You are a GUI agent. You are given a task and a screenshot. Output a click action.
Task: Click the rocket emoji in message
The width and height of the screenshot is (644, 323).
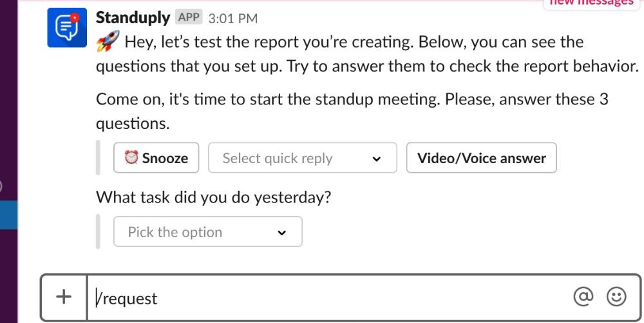pos(108,41)
